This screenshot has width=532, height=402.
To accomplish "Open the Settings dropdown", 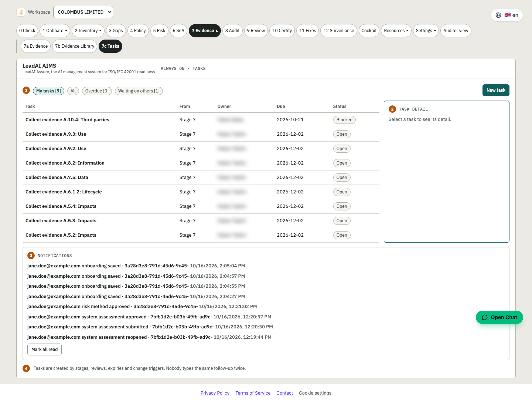I will click(426, 31).
